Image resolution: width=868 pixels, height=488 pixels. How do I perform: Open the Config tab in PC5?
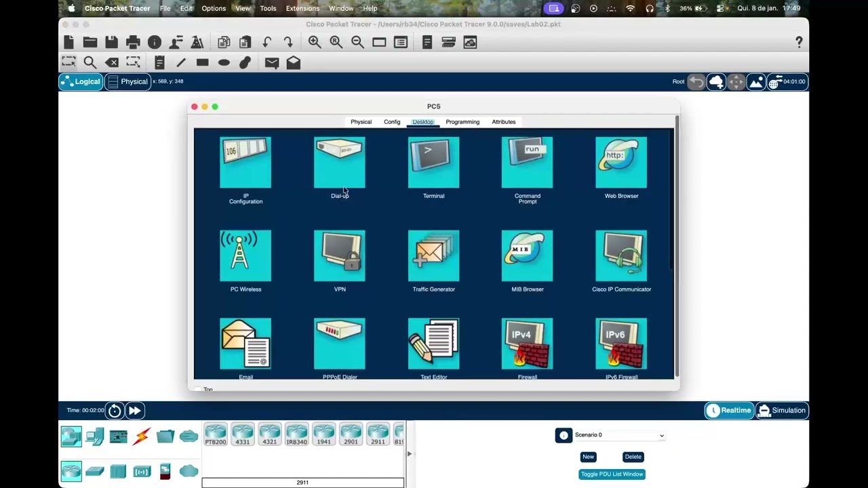coord(392,122)
